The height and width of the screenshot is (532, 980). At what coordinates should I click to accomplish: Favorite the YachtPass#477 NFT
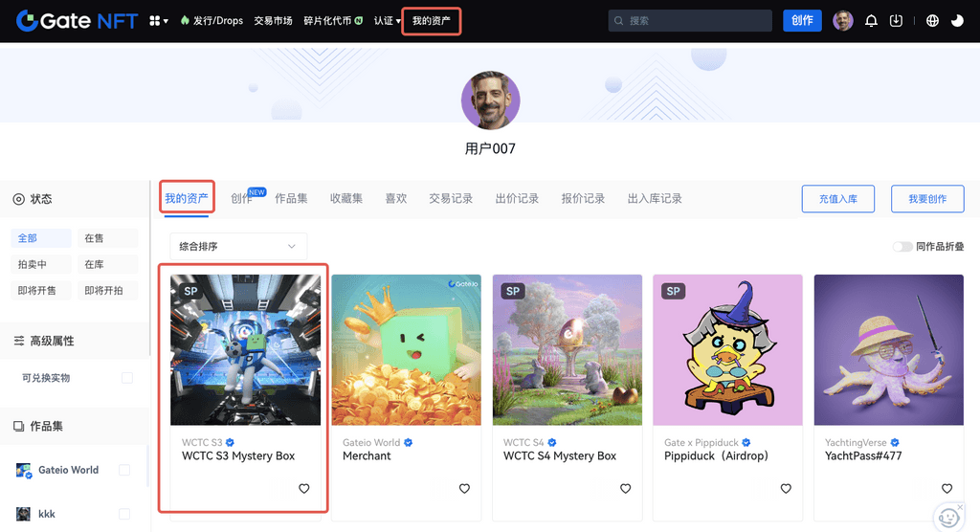(x=947, y=489)
